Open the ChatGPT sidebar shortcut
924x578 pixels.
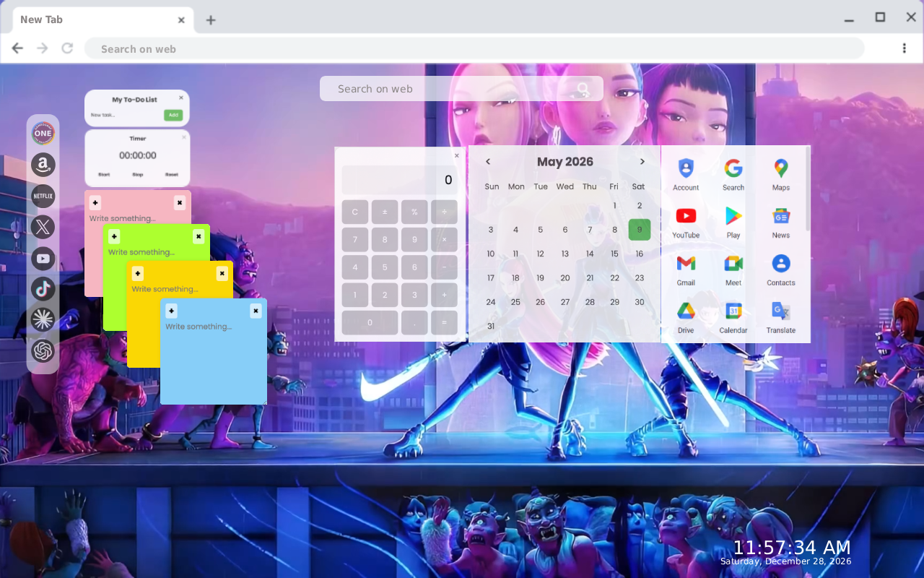[x=43, y=351]
